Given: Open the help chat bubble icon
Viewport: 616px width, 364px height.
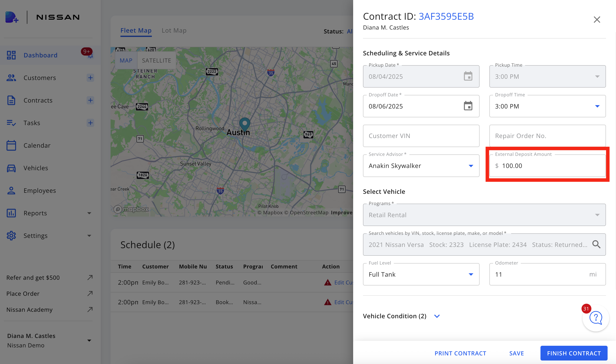Looking at the screenshot, I should tap(596, 318).
